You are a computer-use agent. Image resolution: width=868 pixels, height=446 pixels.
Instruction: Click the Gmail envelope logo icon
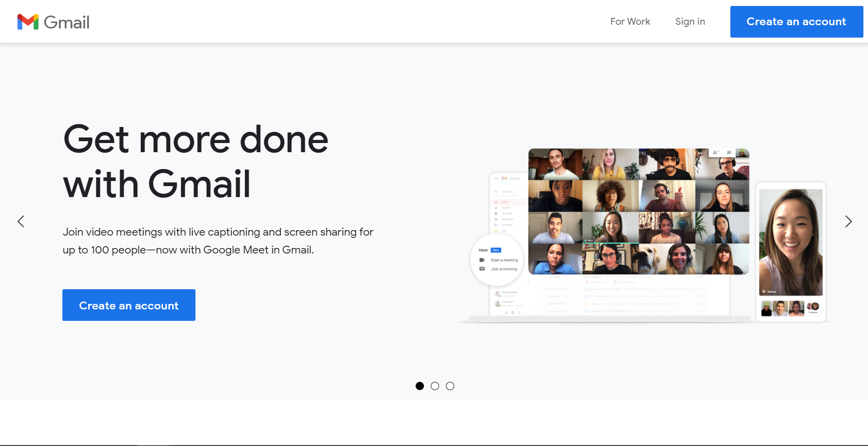click(28, 22)
